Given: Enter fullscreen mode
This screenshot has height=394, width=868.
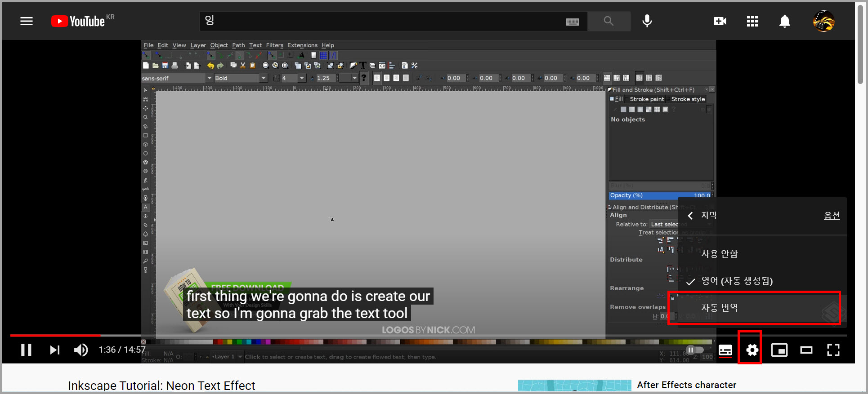Looking at the screenshot, I should point(833,350).
